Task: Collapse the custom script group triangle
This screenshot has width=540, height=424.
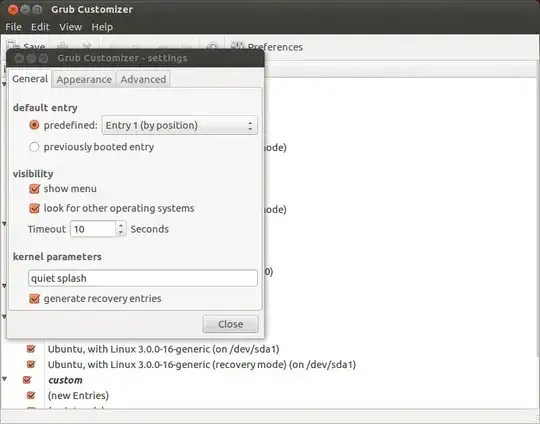Action: click(x=4, y=379)
